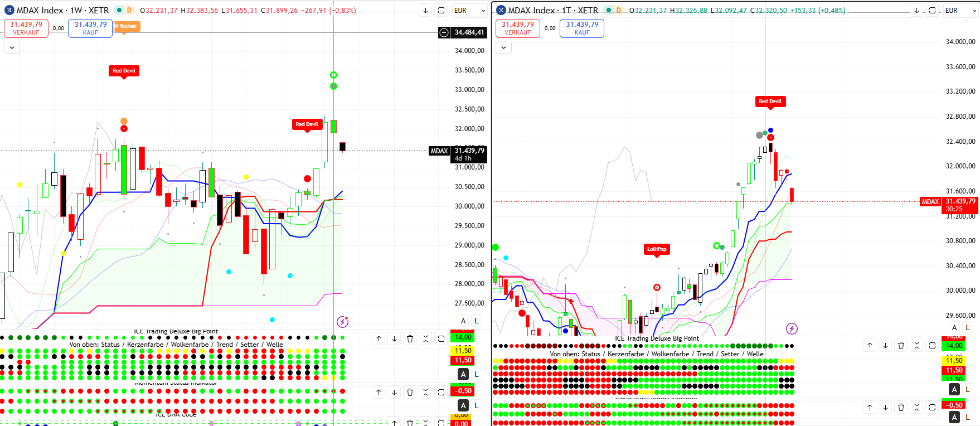Open EUR currency dropdown on daily chart
980x426 pixels.
tap(959, 11)
